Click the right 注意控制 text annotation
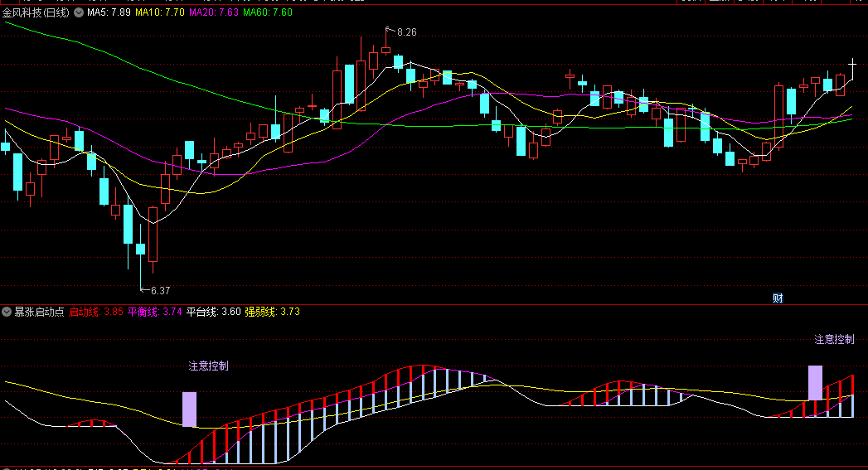868x470 pixels. pos(834,339)
